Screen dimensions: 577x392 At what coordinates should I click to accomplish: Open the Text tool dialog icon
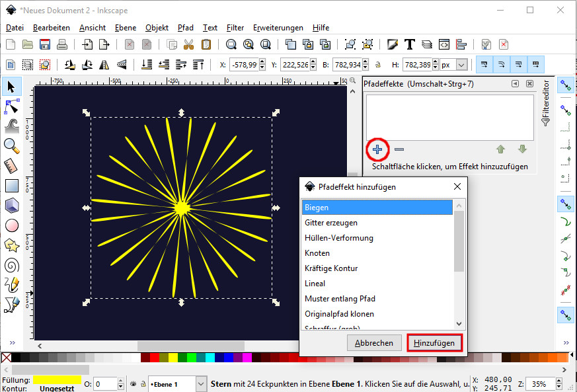[x=410, y=44]
